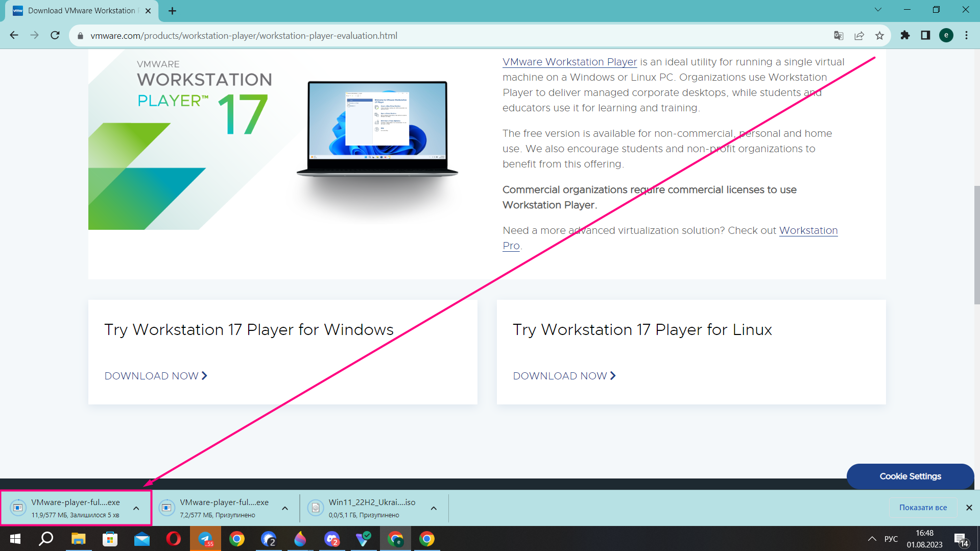This screenshot has width=980, height=551.
Task: Open first Chrome icon in taskbar
Action: [x=237, y=539]
